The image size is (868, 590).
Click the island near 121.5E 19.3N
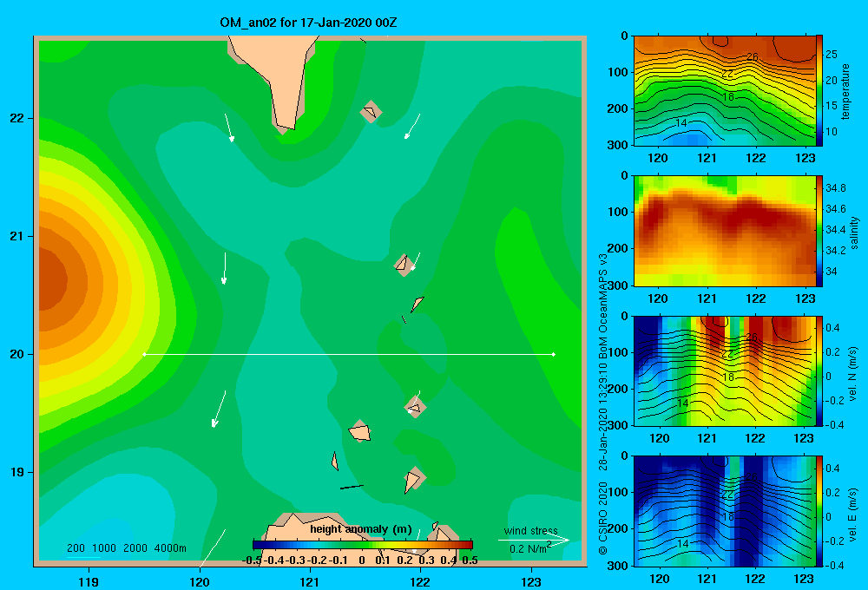tap(360, 430)
